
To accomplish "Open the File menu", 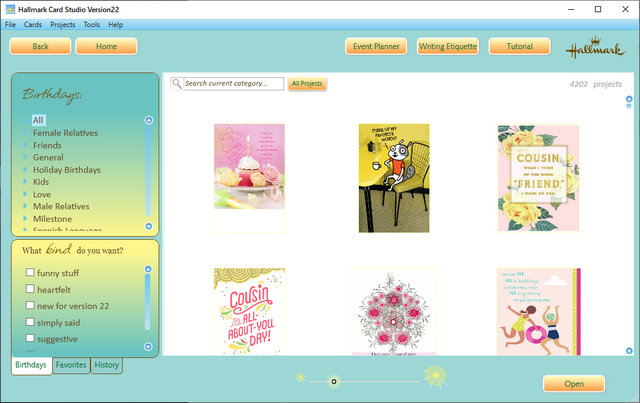I will coord(10,24).
